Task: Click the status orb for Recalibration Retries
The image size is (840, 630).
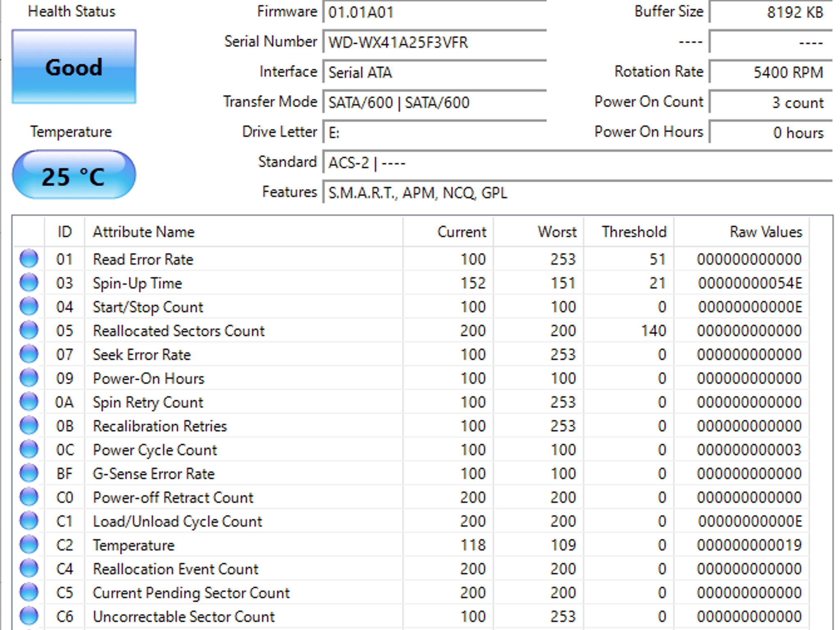Action: pos(29,425)
